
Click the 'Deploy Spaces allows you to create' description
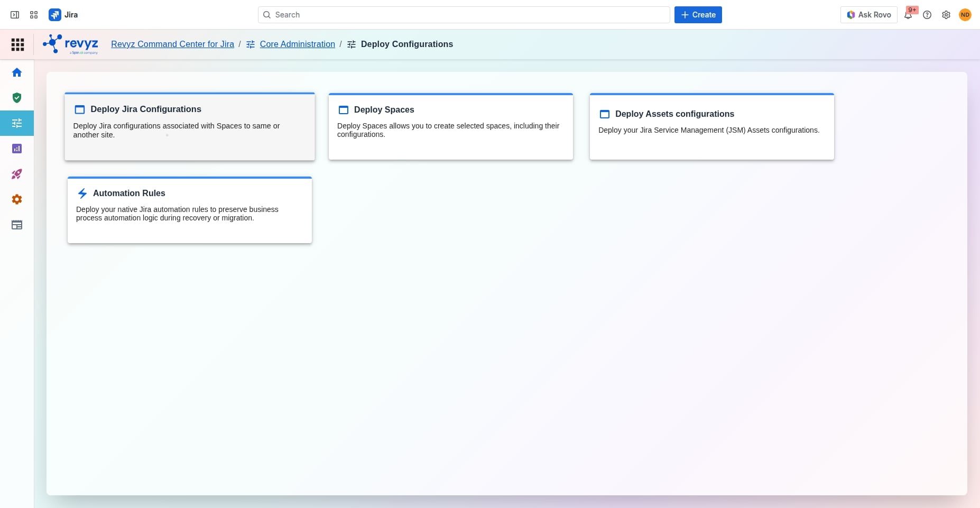448,130
